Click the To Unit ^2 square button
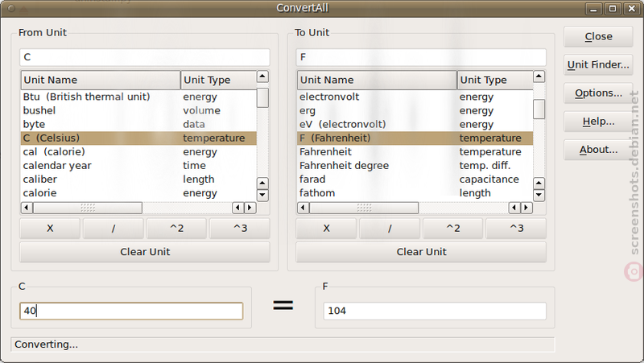Viewport: 644px width, 363px height. click(453, 229)
